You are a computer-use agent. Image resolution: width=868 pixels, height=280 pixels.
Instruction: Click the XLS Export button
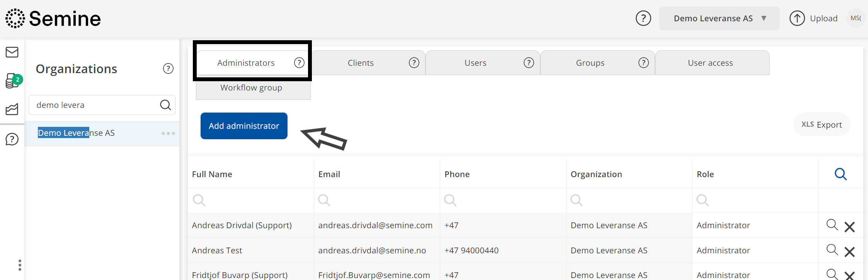point(822,125)
